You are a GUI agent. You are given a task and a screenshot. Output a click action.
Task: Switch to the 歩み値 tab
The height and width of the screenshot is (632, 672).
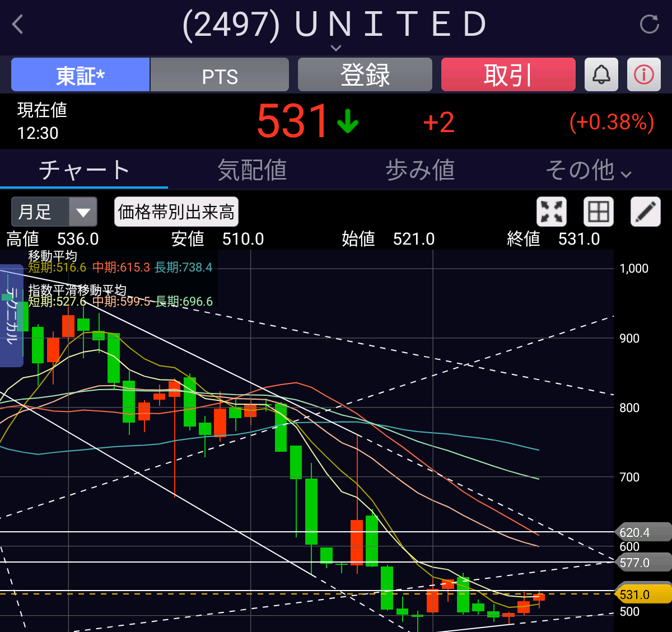(420, 170)
